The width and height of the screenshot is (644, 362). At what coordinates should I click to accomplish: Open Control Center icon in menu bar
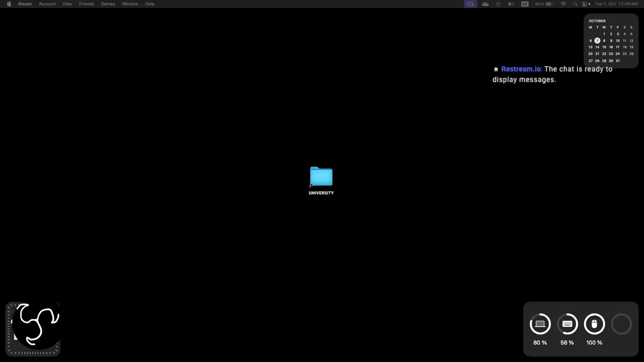click(586, 4)
